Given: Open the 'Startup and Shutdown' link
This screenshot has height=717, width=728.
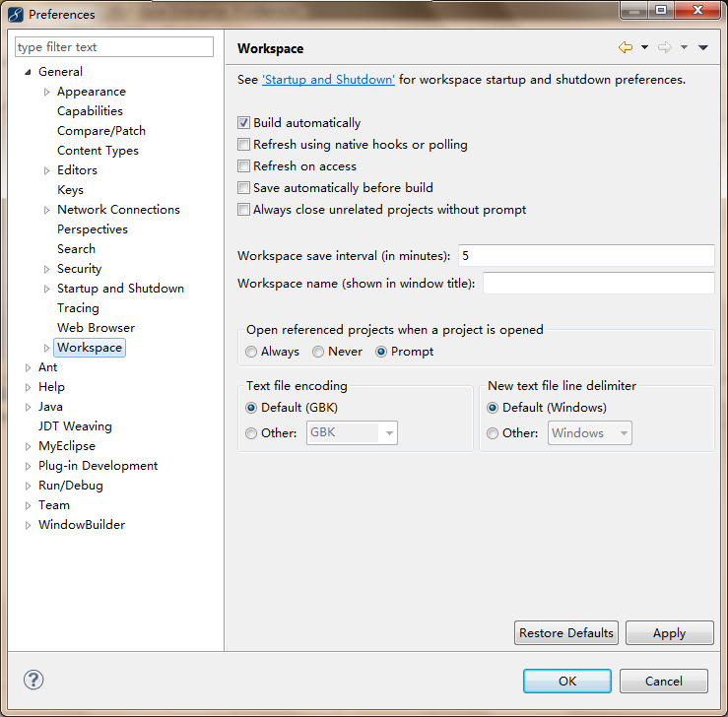Looking at the screenshot, I should pyautogui.click(x=328, y=80).
